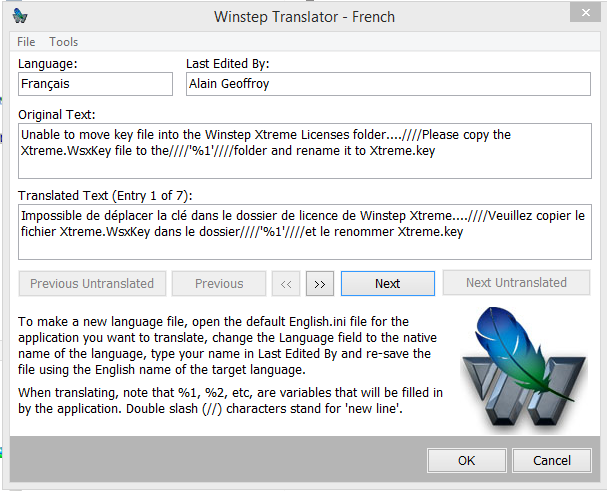
Task: Click the Winstep feather icon in title bar
Action: (21, 17)
